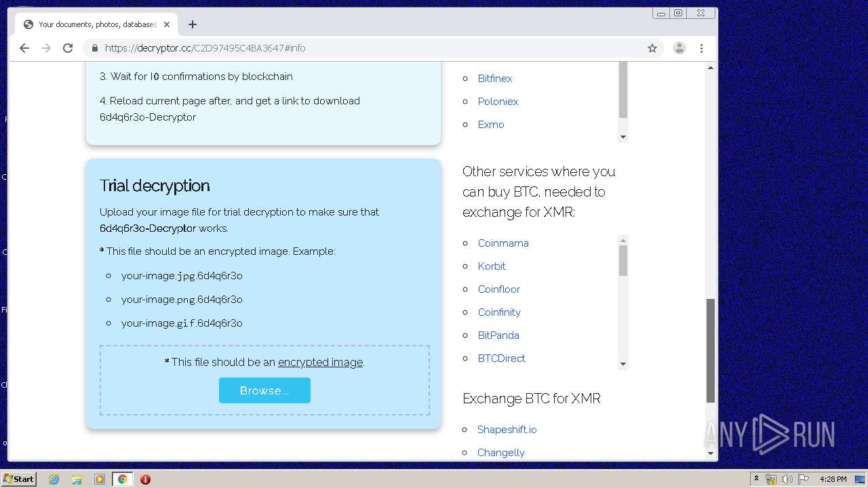The width and height of the screenshot is (868, 488).
Task: Select the 'Your documents, photos, databases' tab
Action: [98, 24]
